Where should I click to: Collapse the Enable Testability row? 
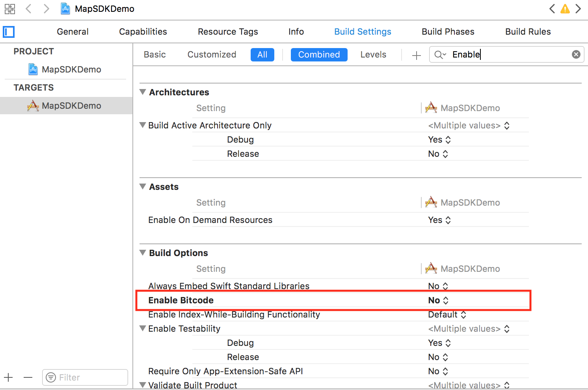[143, 328]
